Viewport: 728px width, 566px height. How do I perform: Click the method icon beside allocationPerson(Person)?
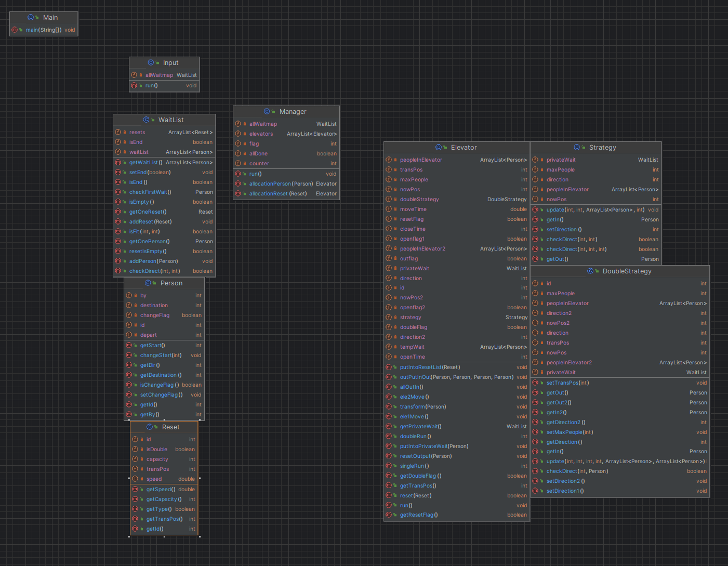[x=238, y=183]
